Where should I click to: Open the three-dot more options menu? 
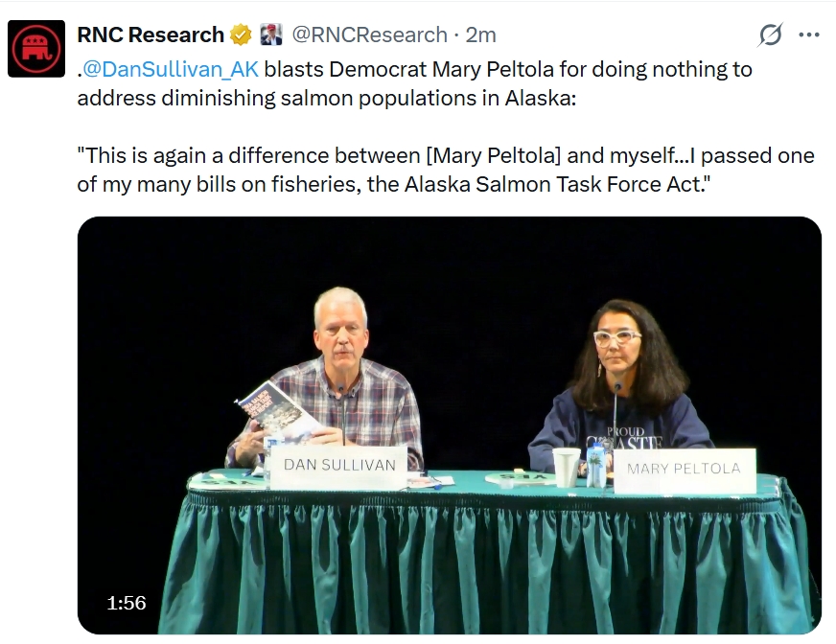point(809,35)
